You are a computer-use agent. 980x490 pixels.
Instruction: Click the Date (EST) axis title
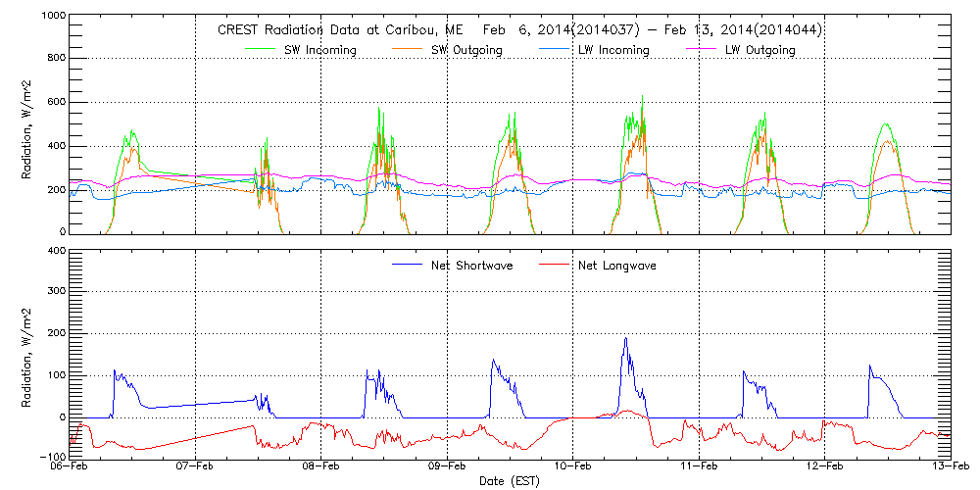[510, 481]
